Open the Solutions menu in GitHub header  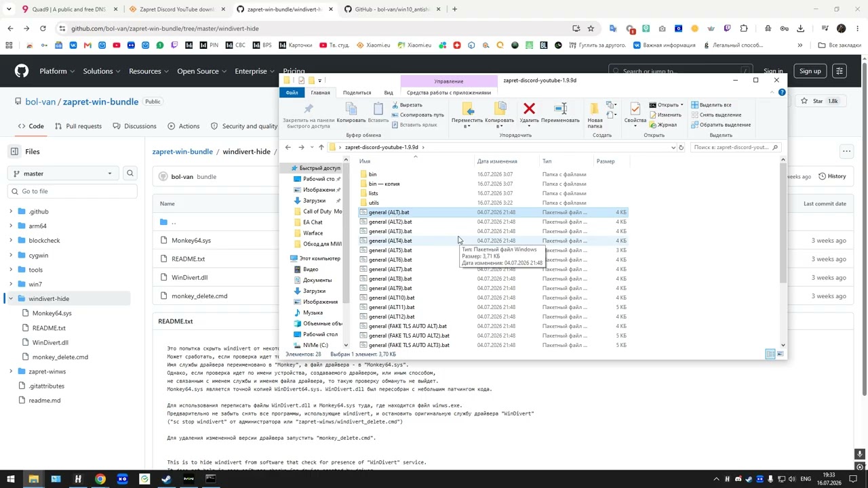102,71
